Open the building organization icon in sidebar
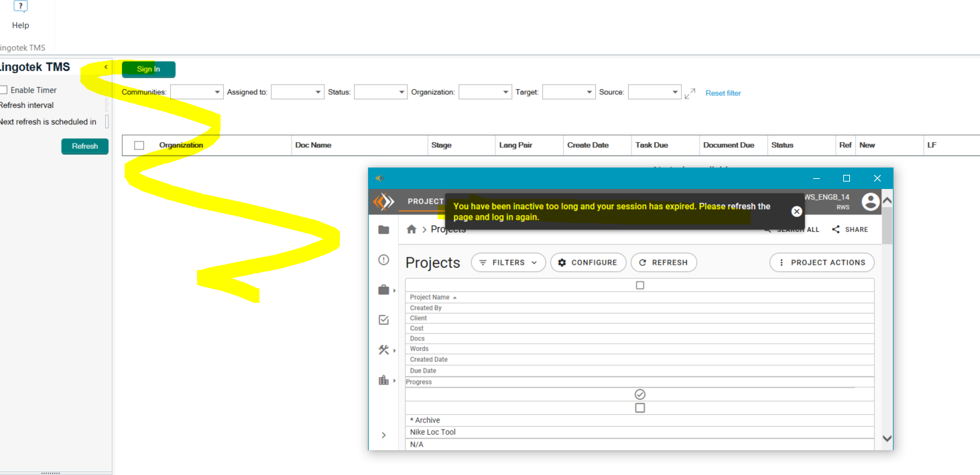980x475 pixels. [x=383, y=380]
